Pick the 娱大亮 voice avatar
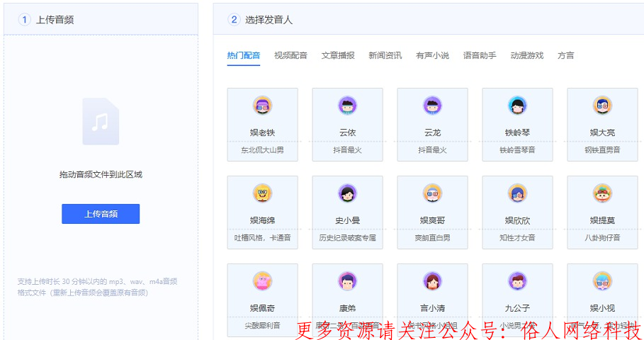The width and height of the screenshot is (644, 340). [x=602, y=106]
